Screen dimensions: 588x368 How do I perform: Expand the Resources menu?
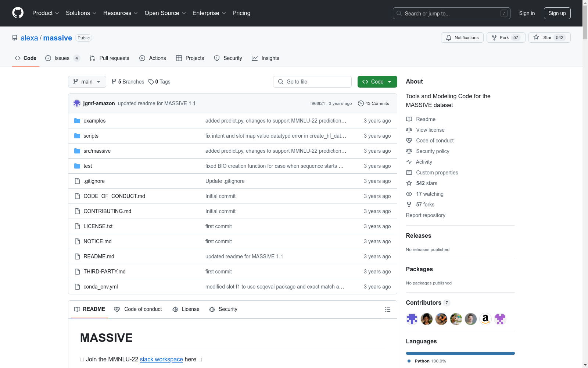121,13
